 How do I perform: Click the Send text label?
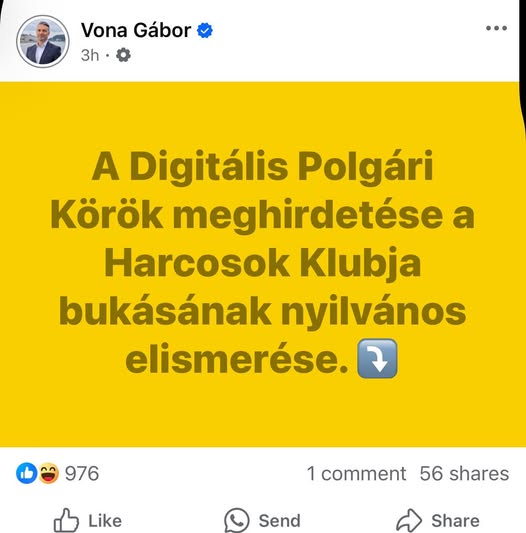279,521
